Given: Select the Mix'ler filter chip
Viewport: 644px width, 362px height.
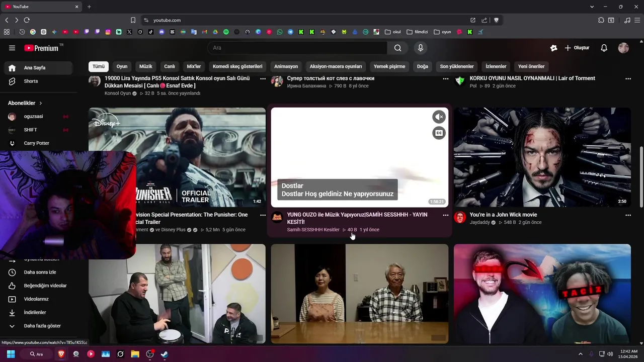Looking at the screenshot, I should (x=194, y=66).
